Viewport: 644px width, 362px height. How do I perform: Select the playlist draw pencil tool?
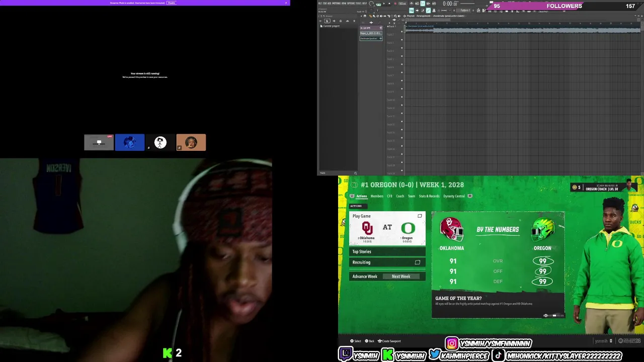pos(371,16)
